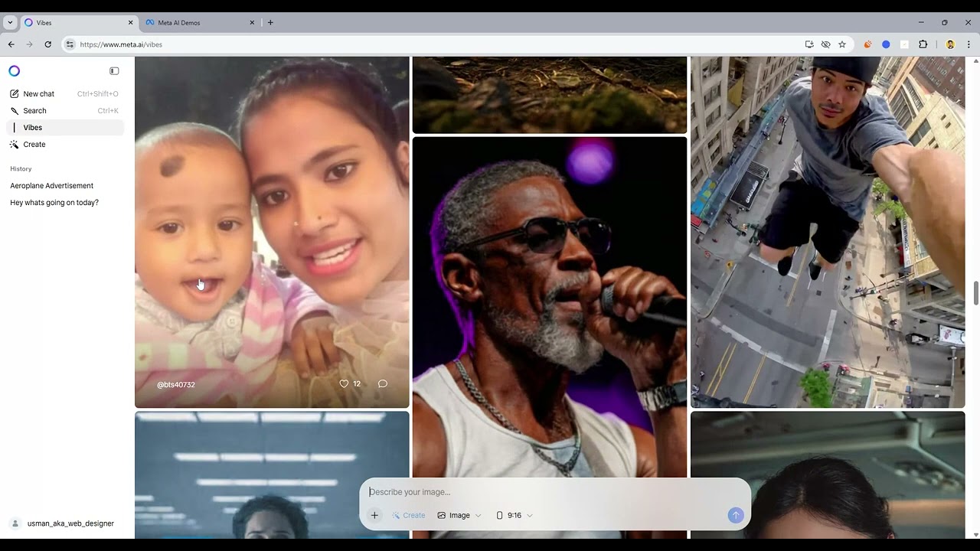Click the orange extension icon
Image resolution: width=980 pixels, height=551 pixels.
[867, 44]
